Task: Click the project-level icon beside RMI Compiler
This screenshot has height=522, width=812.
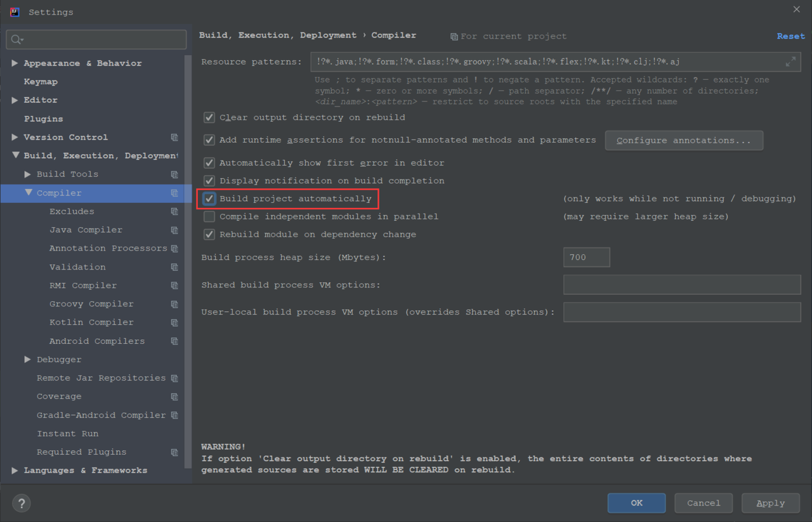Action: pos(174,285)
